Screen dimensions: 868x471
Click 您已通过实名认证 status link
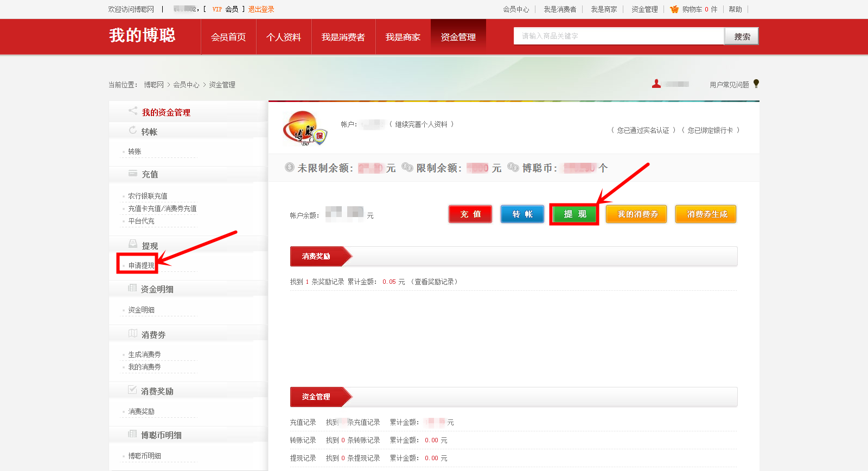(643, 130)
